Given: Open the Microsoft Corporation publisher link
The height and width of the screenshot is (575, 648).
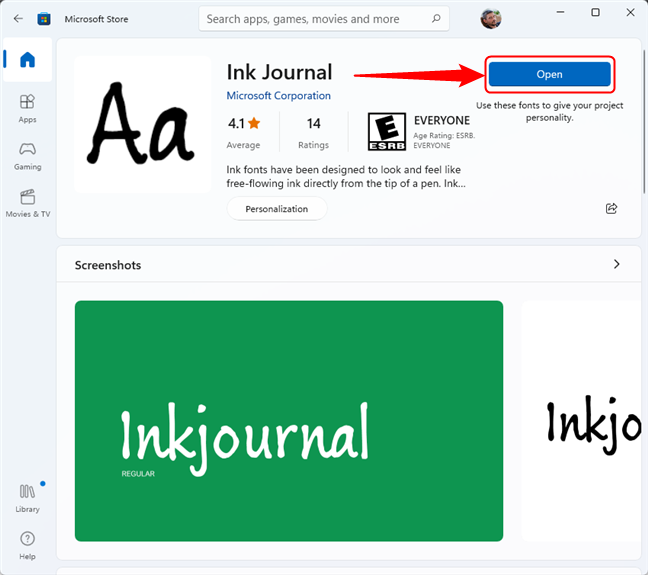Looking at the screenshot, I should 279,95.
